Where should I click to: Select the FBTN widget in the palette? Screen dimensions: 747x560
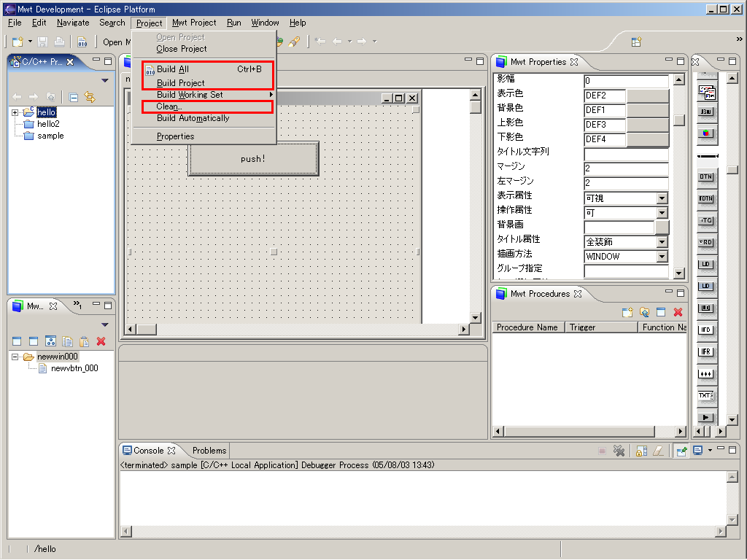[x=705, y=198]
